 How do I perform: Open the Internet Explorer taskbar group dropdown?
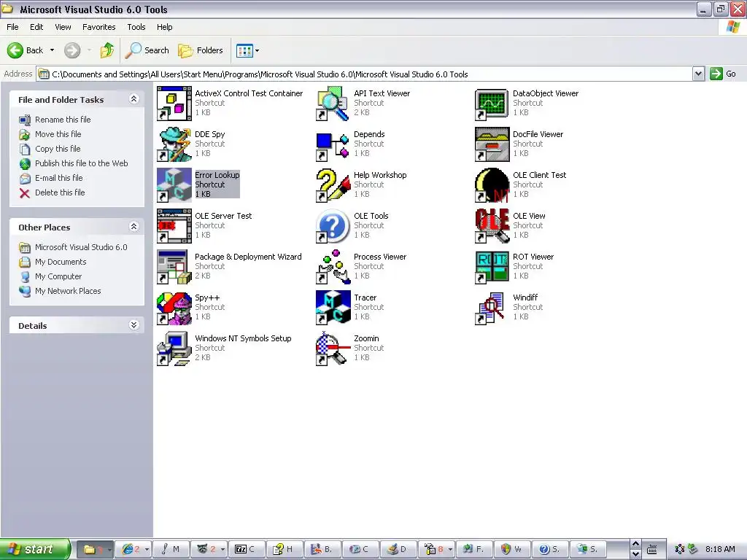147,550
